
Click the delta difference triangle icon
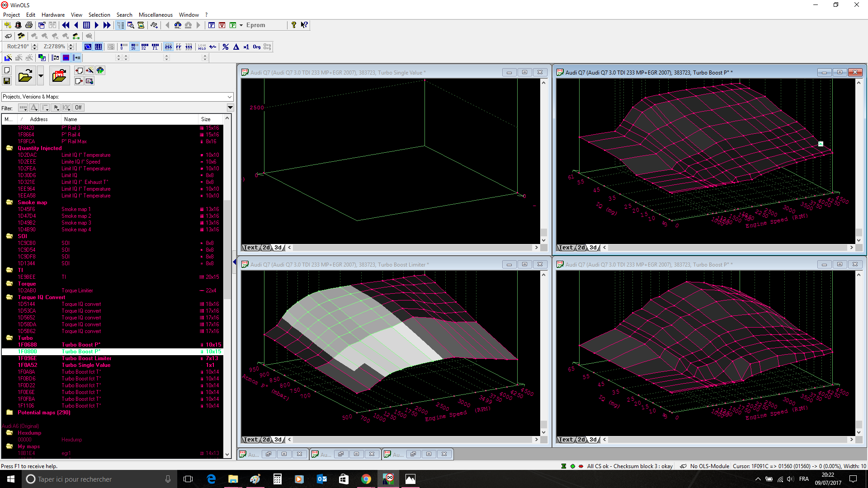click(236, 47)
